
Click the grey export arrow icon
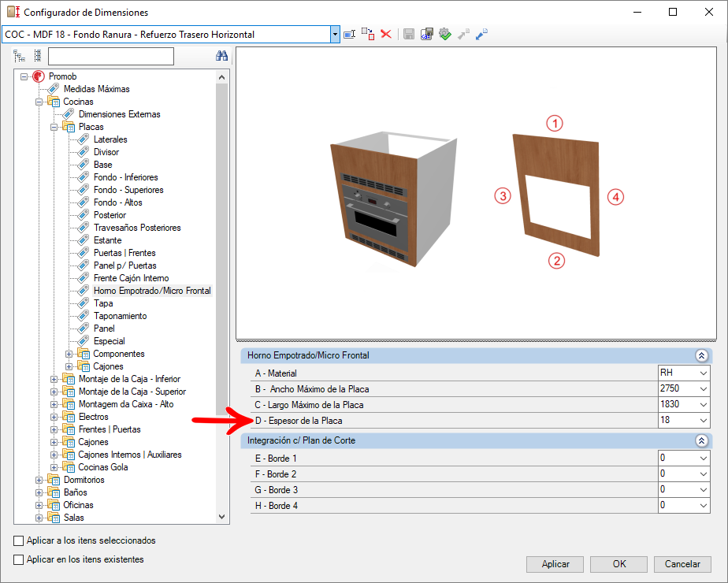pos(463,34)
